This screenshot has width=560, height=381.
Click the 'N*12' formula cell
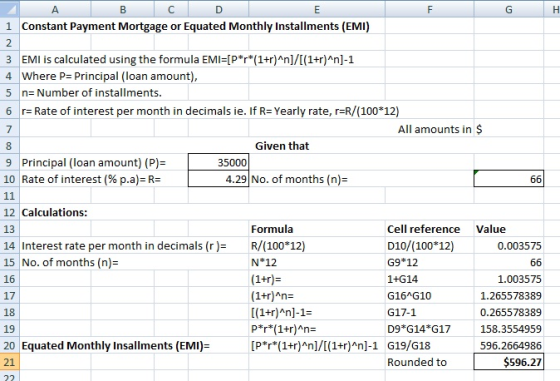click(264, 262)
